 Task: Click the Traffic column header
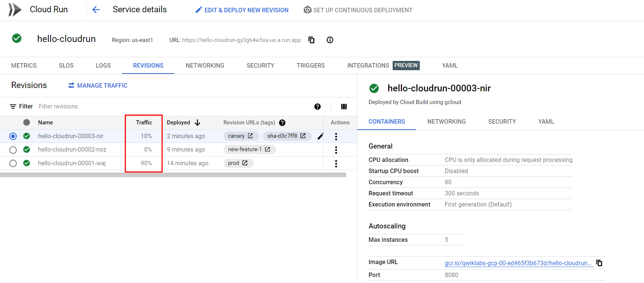[x=144, y=123]
